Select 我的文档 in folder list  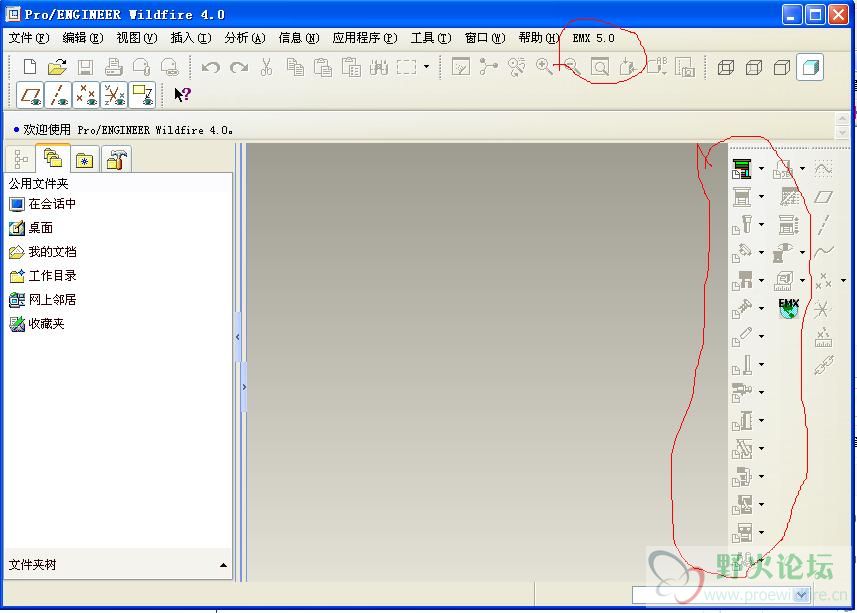(43, 252)
